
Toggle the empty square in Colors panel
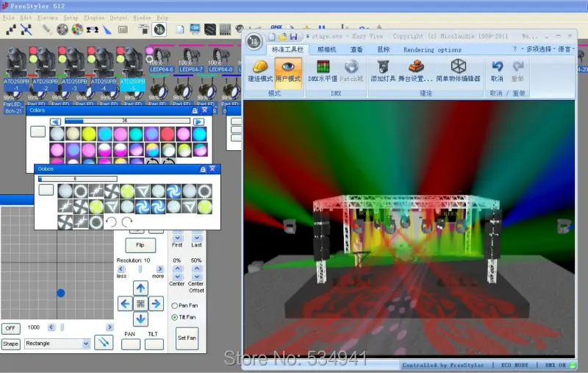coord(38,132)
